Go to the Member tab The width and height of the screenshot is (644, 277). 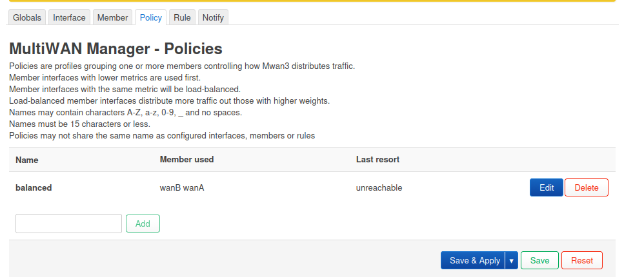click(x=112, y=18)
